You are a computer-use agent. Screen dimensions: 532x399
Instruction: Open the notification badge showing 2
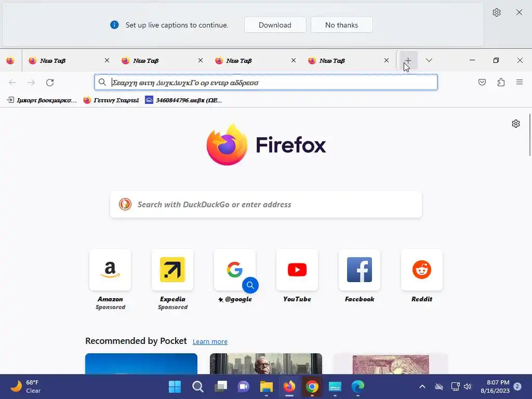click(517, 387)
